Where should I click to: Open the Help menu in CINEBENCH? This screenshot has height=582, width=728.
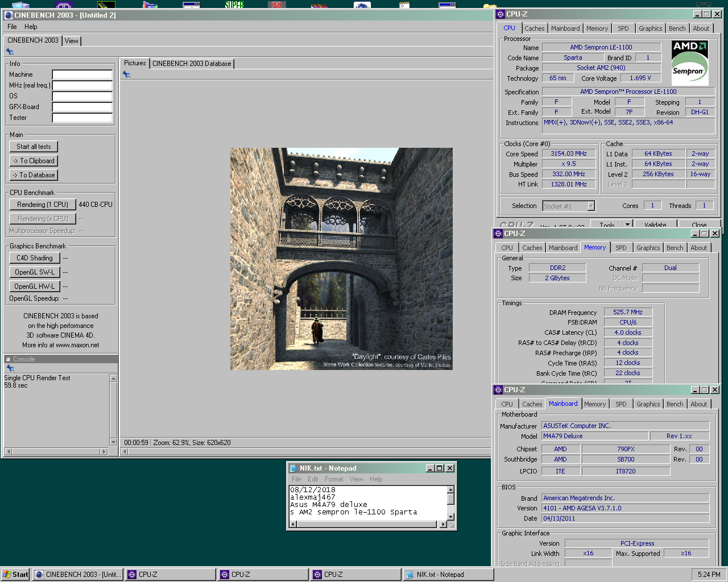31,27
